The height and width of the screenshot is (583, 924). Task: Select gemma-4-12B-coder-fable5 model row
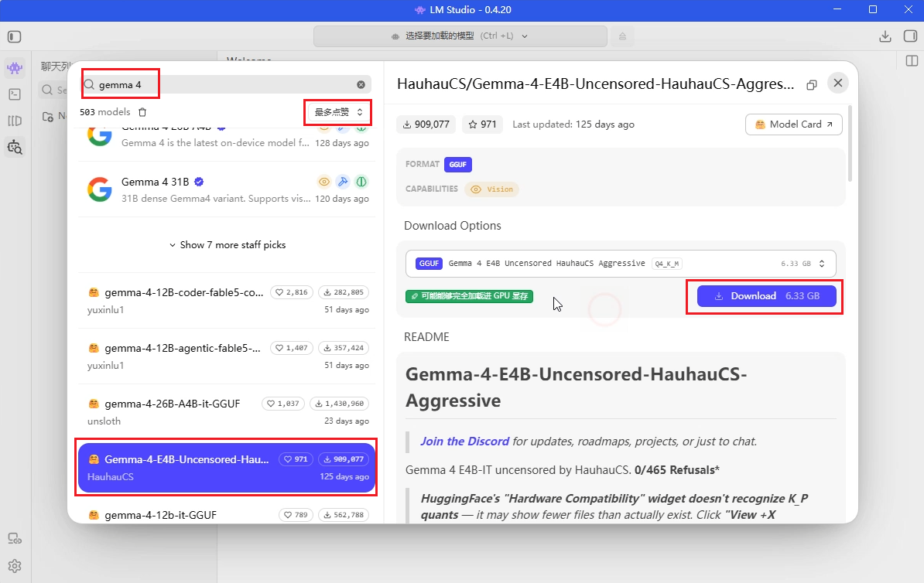tap(227, 300)
